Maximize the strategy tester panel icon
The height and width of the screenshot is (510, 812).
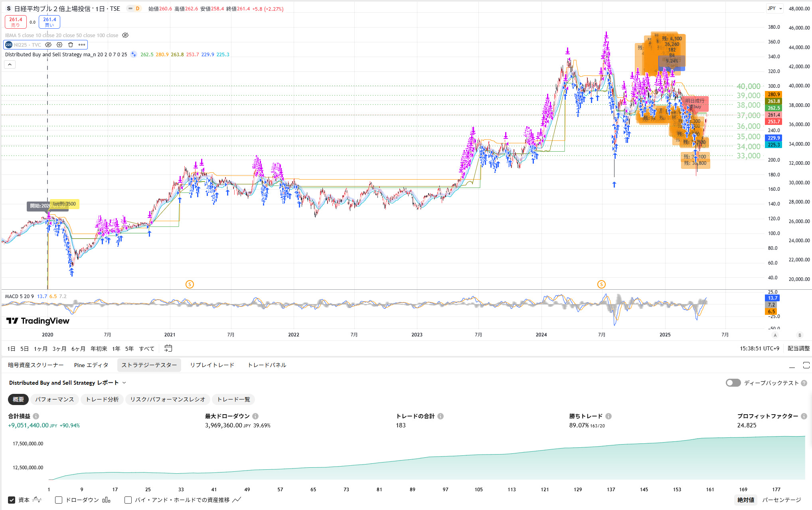pyautogui.click(x=806, y=365)
